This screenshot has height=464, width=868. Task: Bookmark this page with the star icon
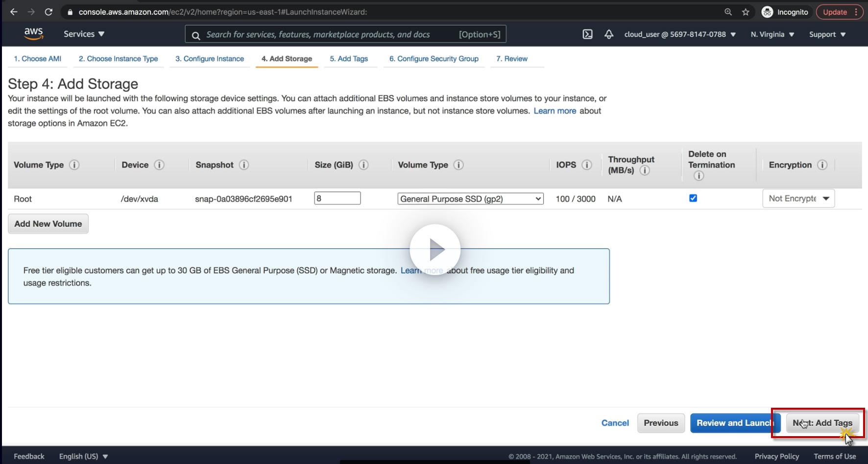[746, 12]
